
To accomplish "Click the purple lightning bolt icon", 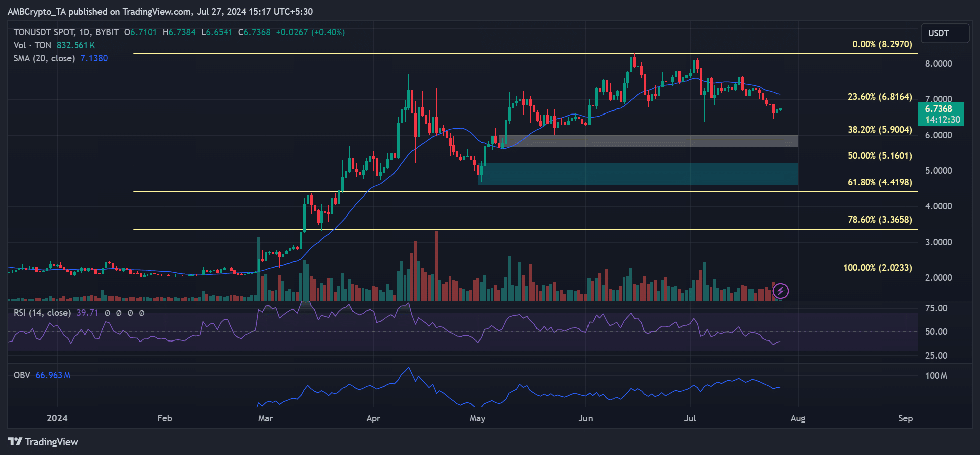I will [x=780, y=291].
